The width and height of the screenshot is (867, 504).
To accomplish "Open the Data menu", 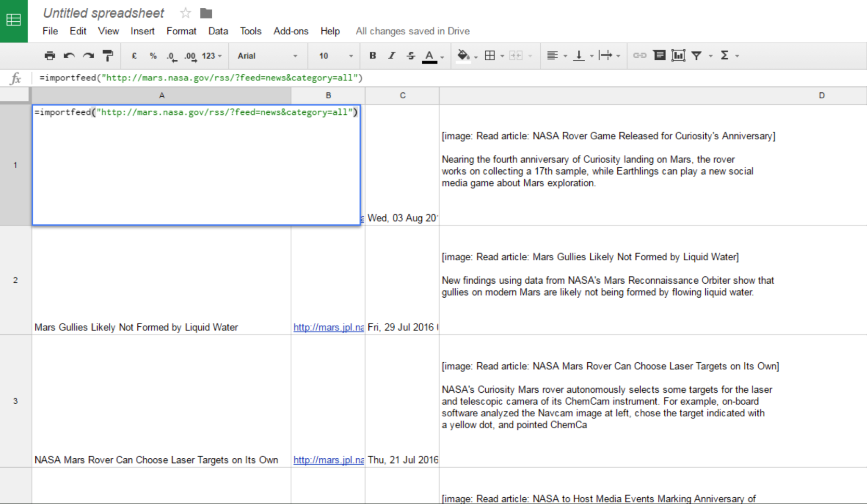I will point(218,31).
